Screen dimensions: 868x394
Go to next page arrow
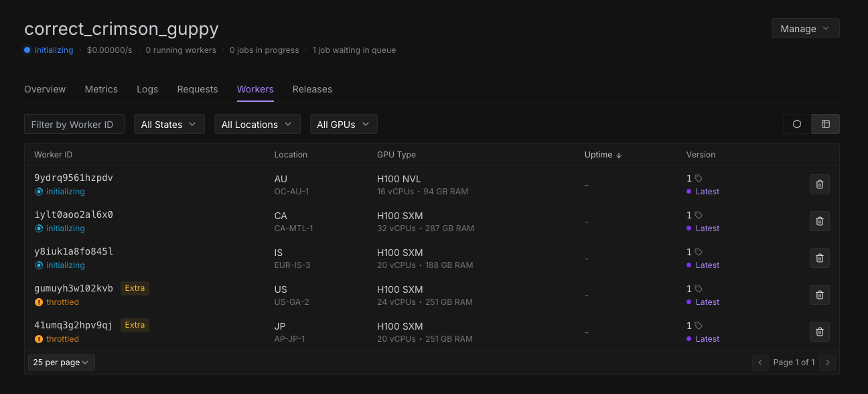828,363
